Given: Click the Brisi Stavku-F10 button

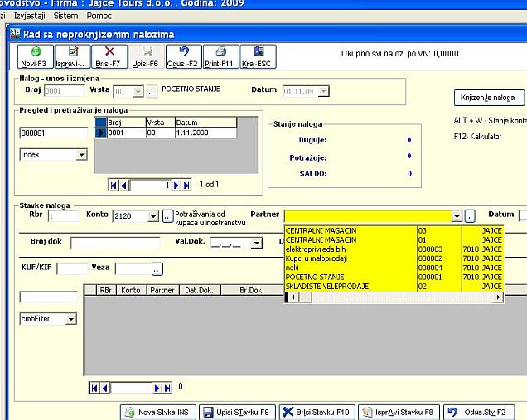Looking at the screenshot, I should tap(316, 412).
